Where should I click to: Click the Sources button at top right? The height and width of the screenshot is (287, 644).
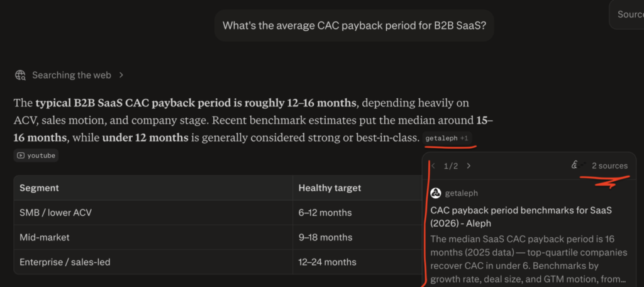[628, 14]
